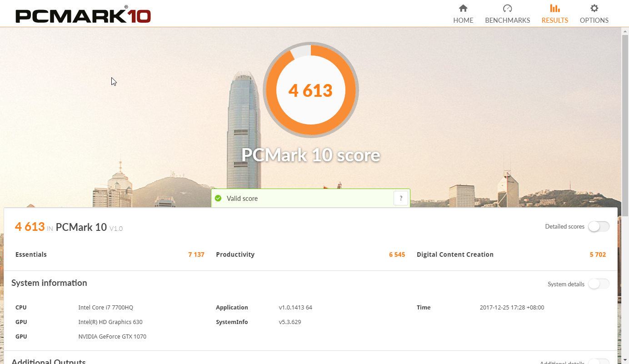Enable the System details switch
Viewport: 629px width, 364px height.
tap(599, 284)
